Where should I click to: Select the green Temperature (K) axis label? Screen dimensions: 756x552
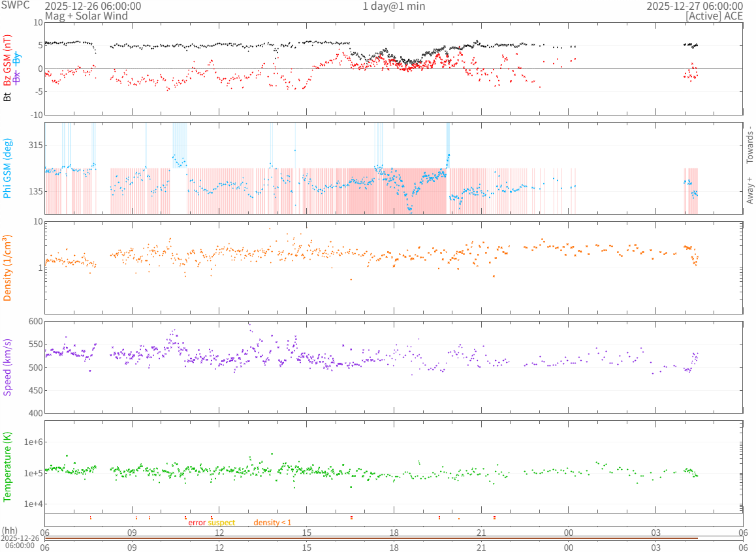(7, 467)
